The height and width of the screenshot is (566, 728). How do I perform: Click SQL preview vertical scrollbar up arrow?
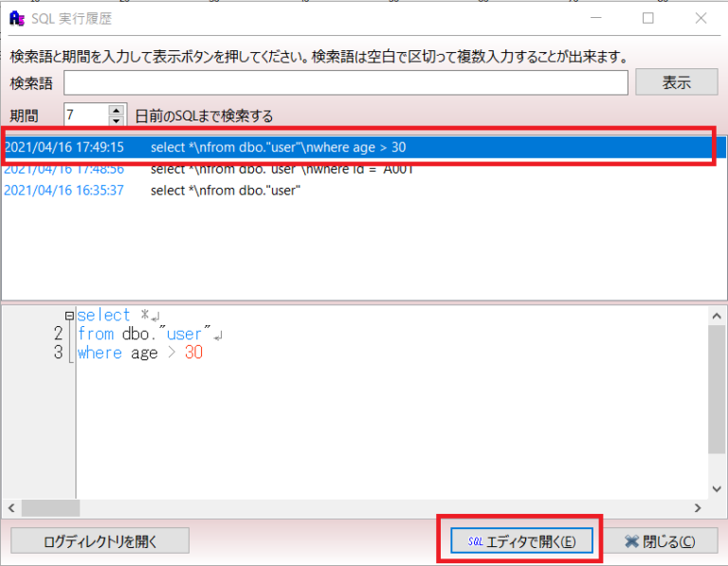pyautogui.click(x=718, y=315)
